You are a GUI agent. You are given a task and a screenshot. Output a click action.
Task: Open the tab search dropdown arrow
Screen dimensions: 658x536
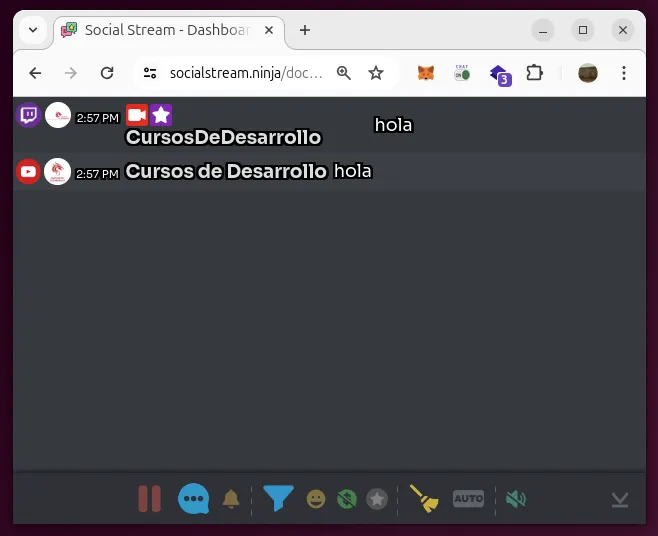click(x=33, y=30)
